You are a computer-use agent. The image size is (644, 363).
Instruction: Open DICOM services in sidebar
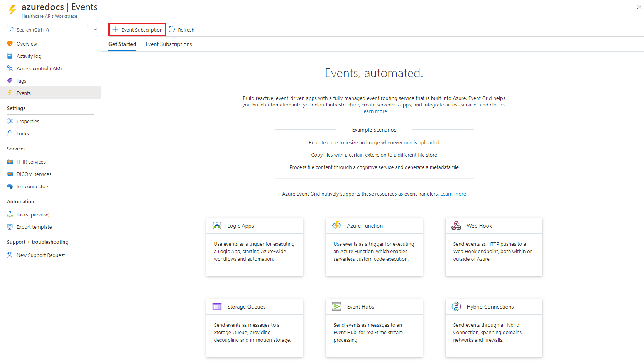click(34, 174)
